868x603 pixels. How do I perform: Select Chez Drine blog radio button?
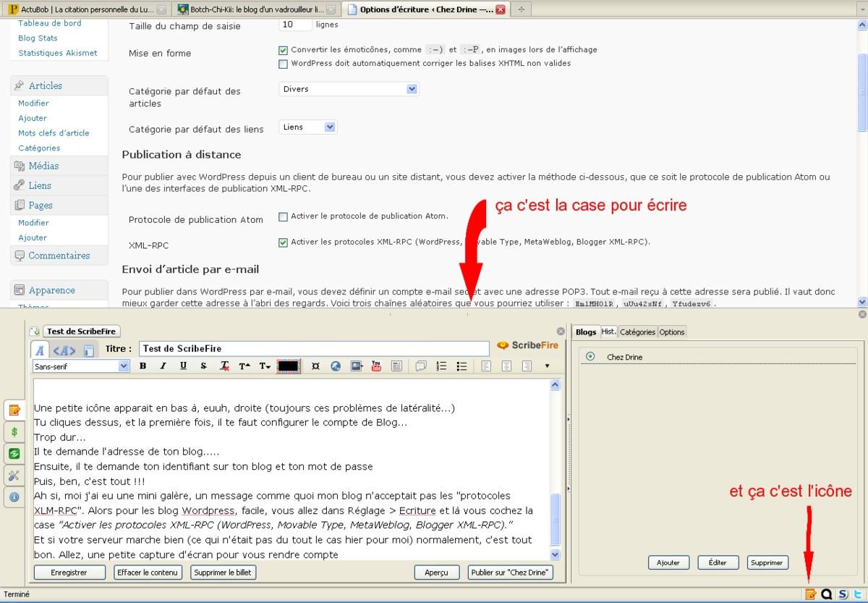pos(591,357)
